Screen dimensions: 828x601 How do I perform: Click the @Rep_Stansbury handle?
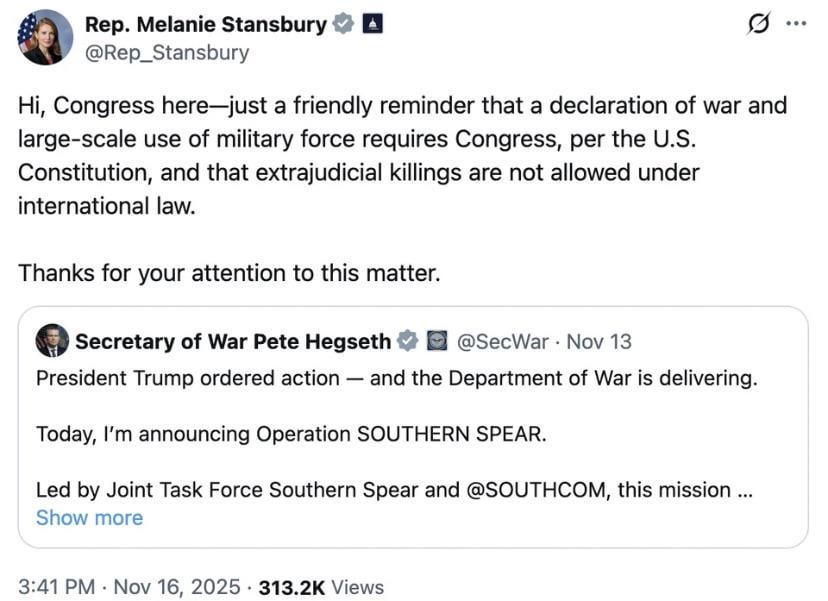pos(166,53)
